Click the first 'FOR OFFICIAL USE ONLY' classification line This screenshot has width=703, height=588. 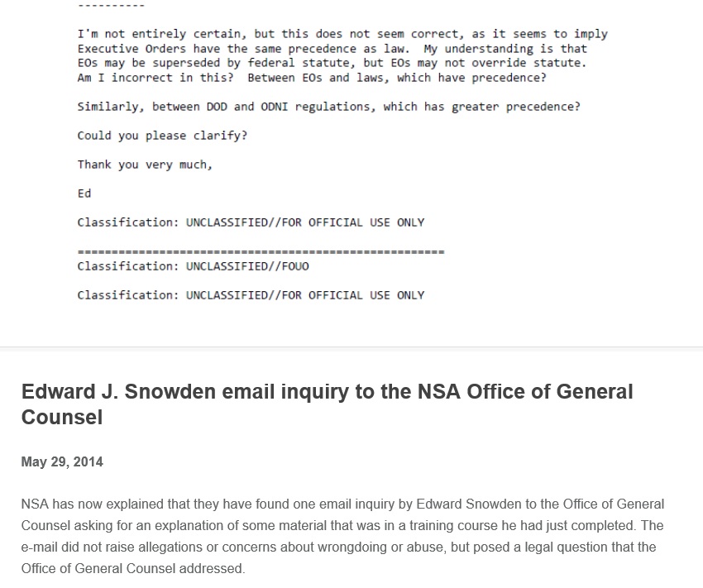point(251,222)
